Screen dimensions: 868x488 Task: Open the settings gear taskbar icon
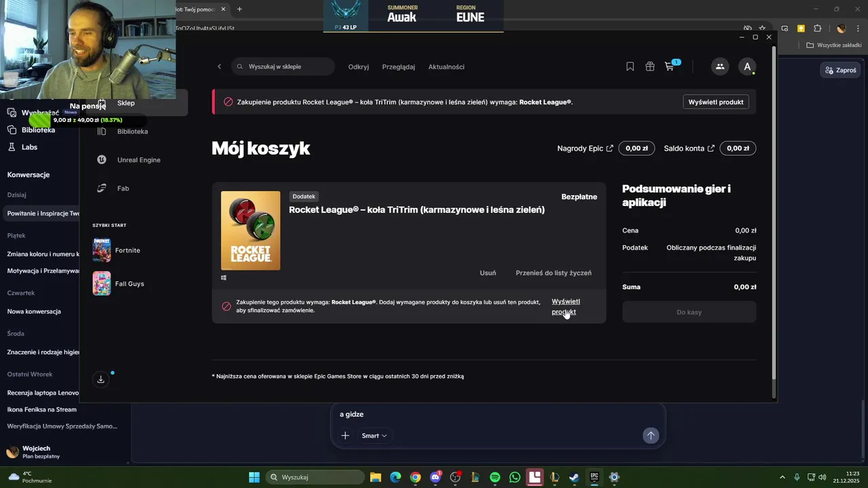tap(614, 477)
